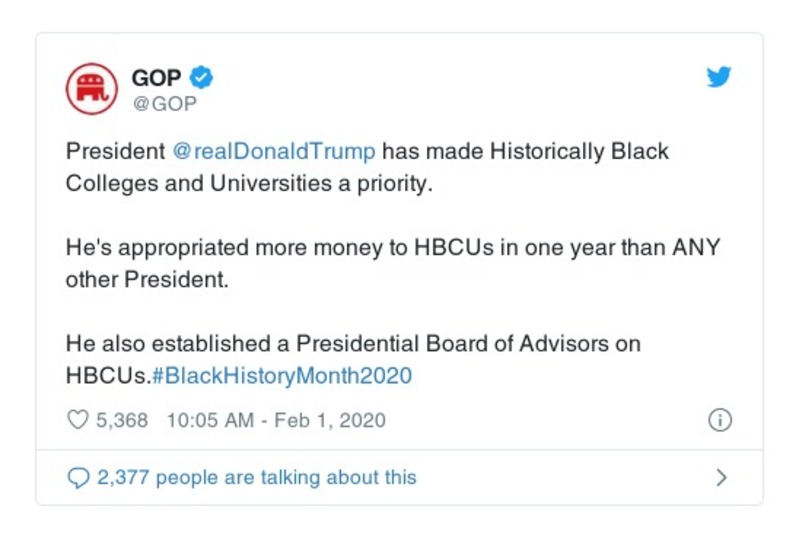Open the info circle icon
799x538 pixels.
pos(719,420)
